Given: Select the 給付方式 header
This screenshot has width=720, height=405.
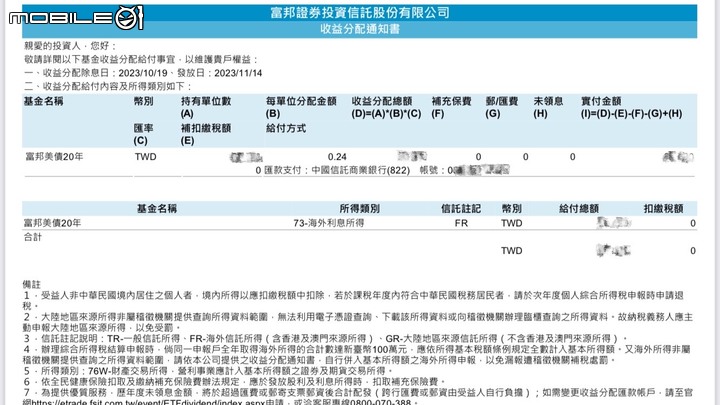Looking at the screenshot, I should click(286, 129).
